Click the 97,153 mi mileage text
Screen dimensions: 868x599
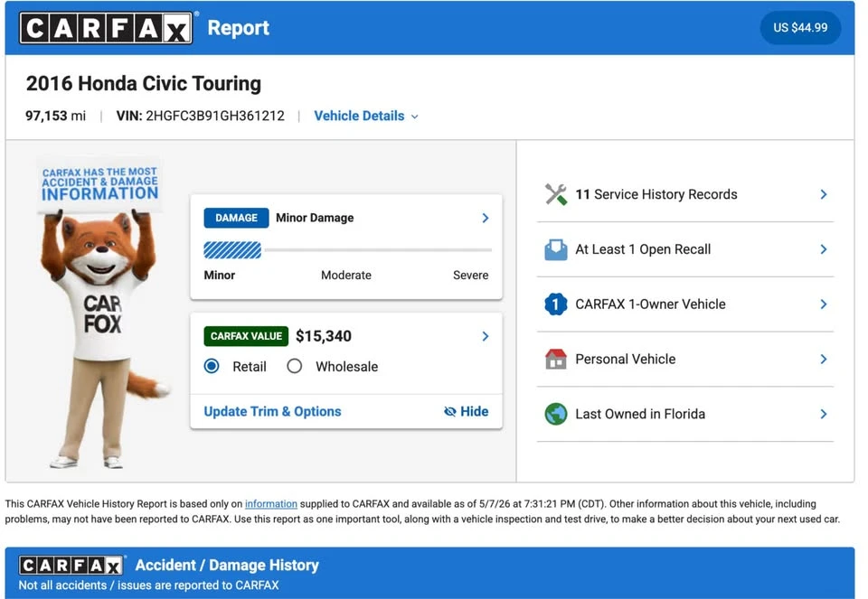55,117
